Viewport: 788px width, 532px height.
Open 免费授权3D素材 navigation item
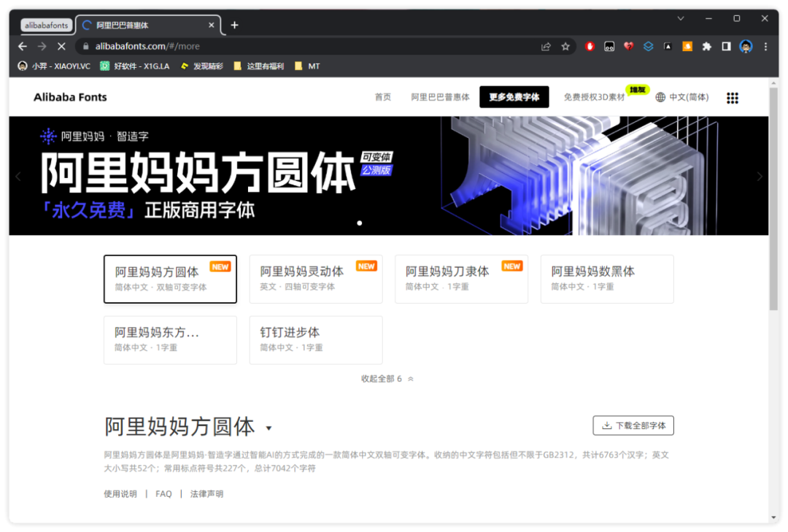pyautogui.click(x=594, y=97)
